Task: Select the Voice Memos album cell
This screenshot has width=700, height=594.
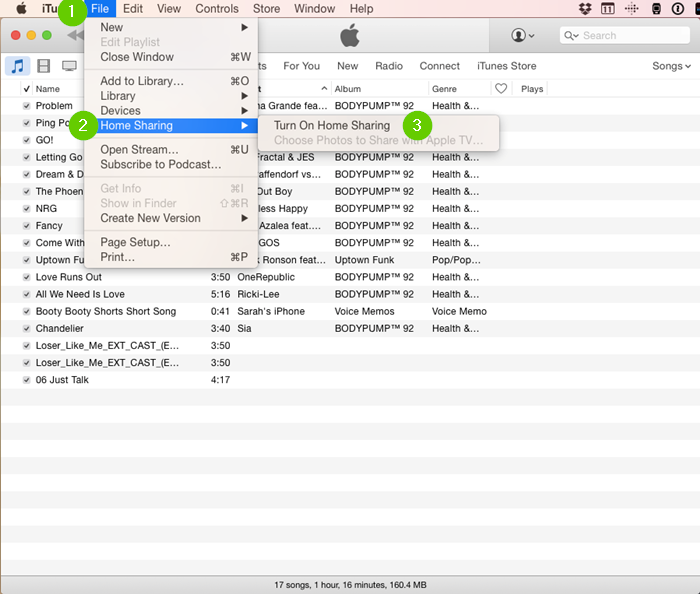Action: [x=364, y=312]
